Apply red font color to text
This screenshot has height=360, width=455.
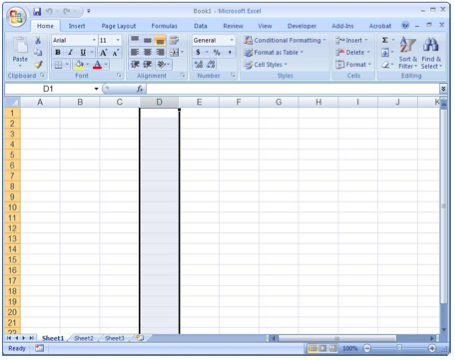(97, 65)
